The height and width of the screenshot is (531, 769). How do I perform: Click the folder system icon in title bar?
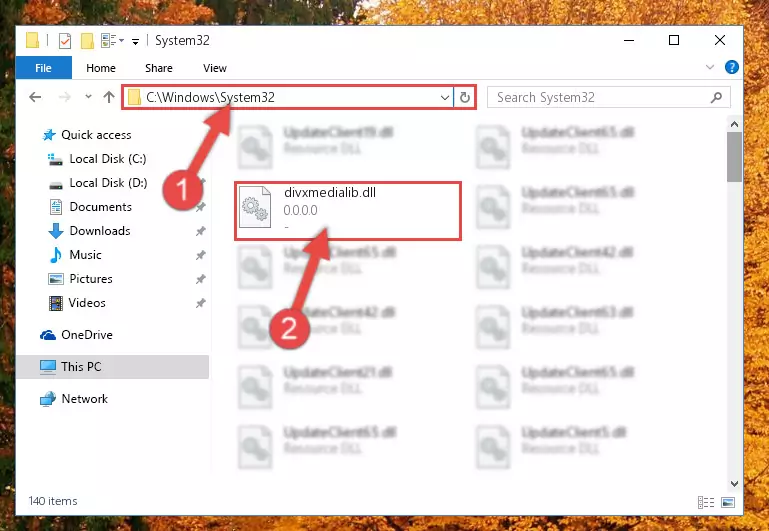[x=32, y=41]
